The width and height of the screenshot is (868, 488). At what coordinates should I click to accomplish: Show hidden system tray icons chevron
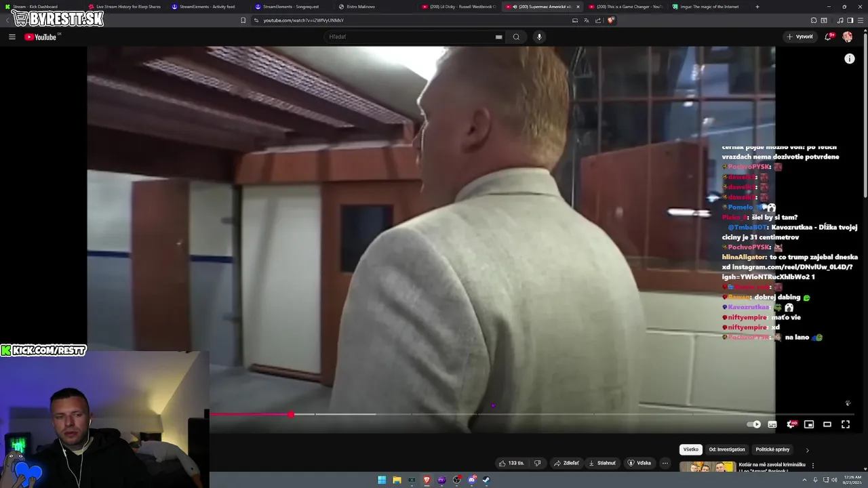pyautogui.click(x=805, y=480)
